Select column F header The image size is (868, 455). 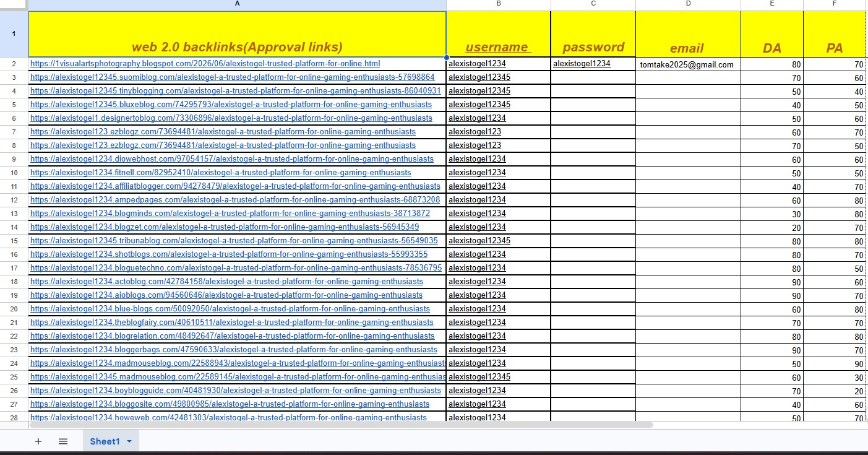click(835, 5)
